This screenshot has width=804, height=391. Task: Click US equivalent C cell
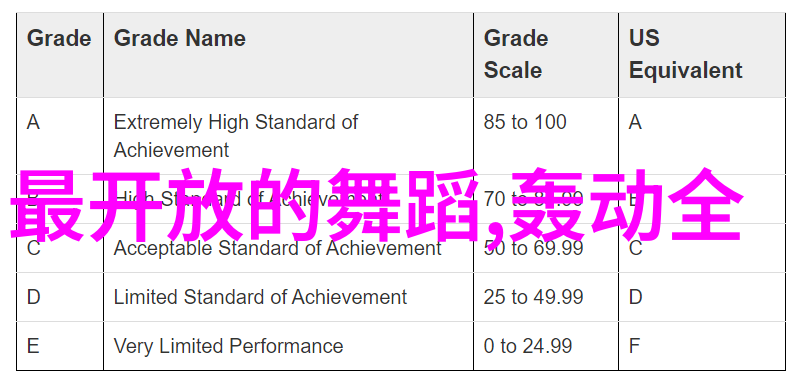tap(702, 248)
